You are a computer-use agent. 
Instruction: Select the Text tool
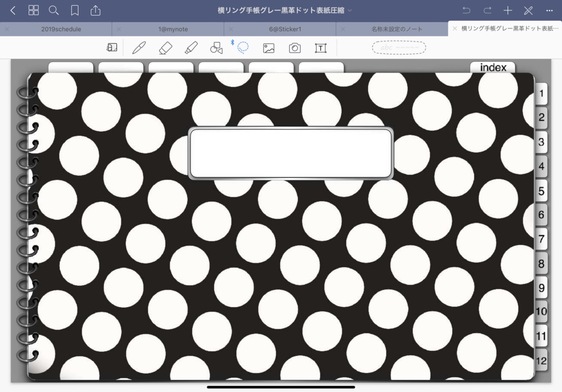pos(321,48)
